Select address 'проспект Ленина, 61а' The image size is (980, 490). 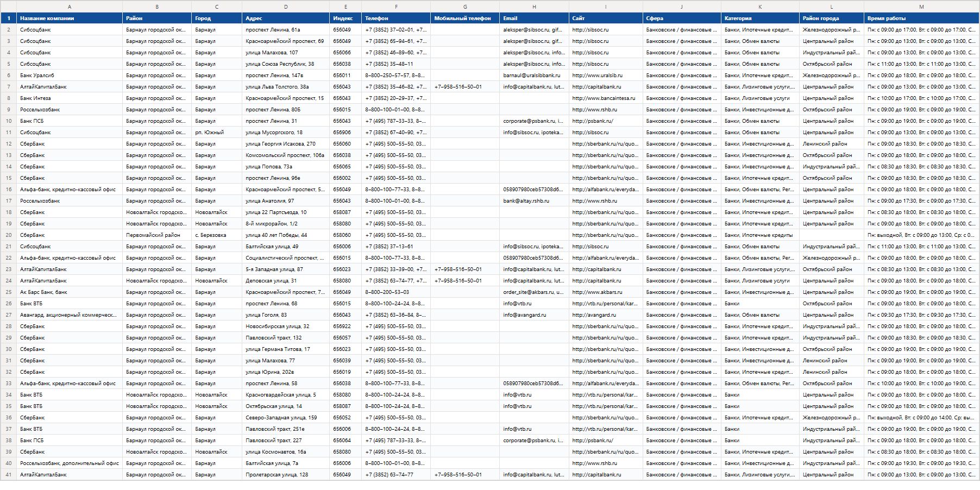tap(286, 29)
